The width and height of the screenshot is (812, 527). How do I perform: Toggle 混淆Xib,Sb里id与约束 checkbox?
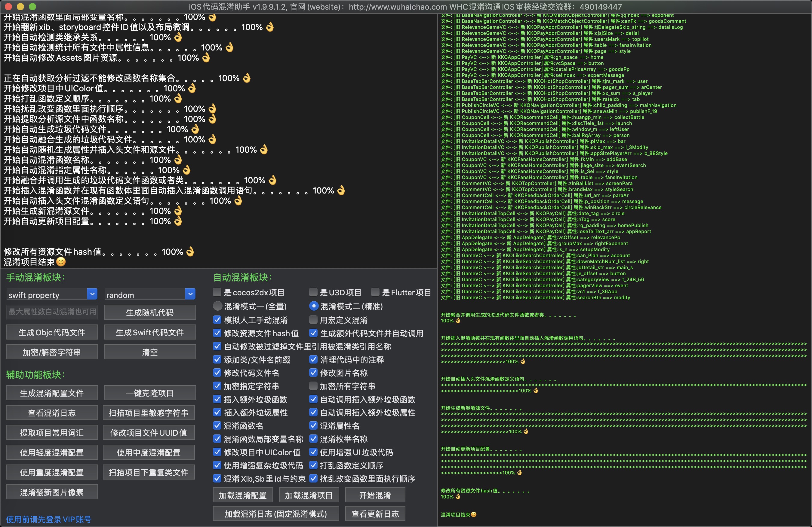tap(217, 478)
